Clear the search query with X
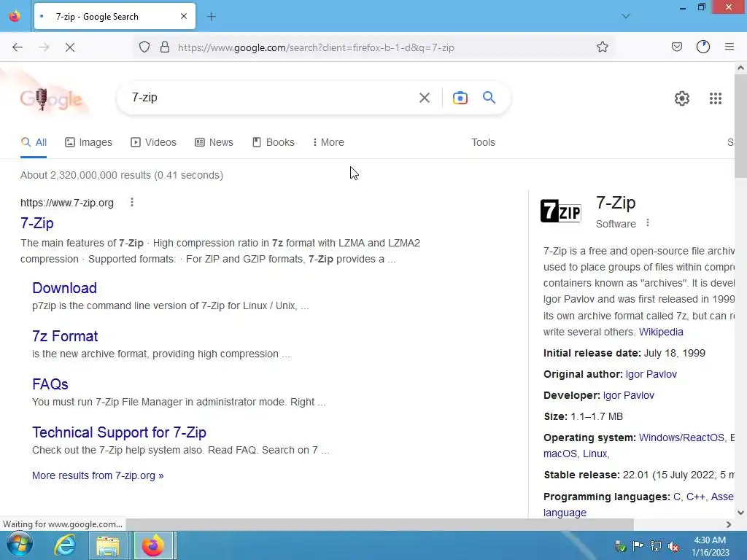747x560 pixels. [424, 98]
